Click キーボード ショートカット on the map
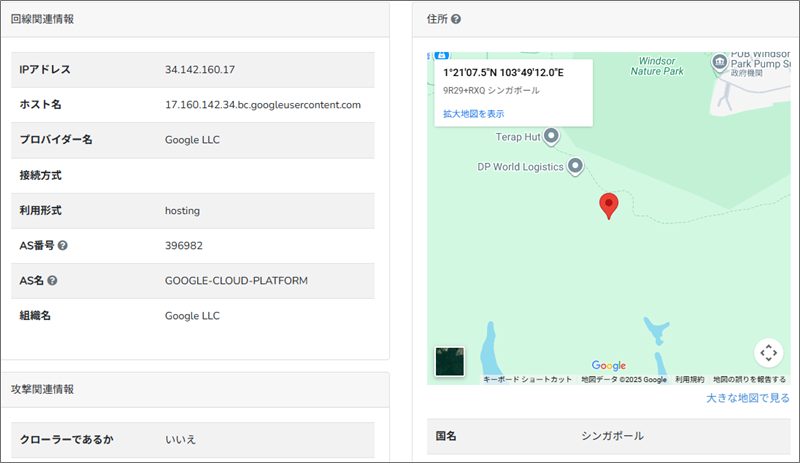Image resolution: width=800 pixels, height=463 pixels. coord(527,380)
